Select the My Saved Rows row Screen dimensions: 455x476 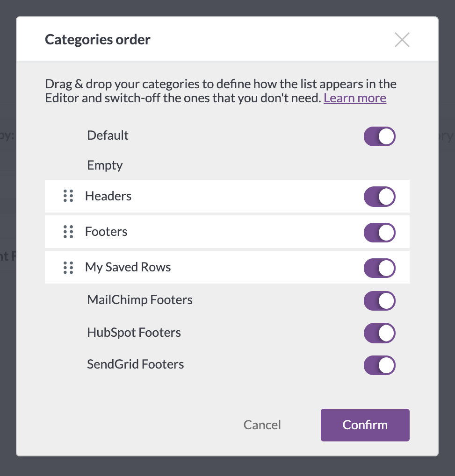[227, 267]
